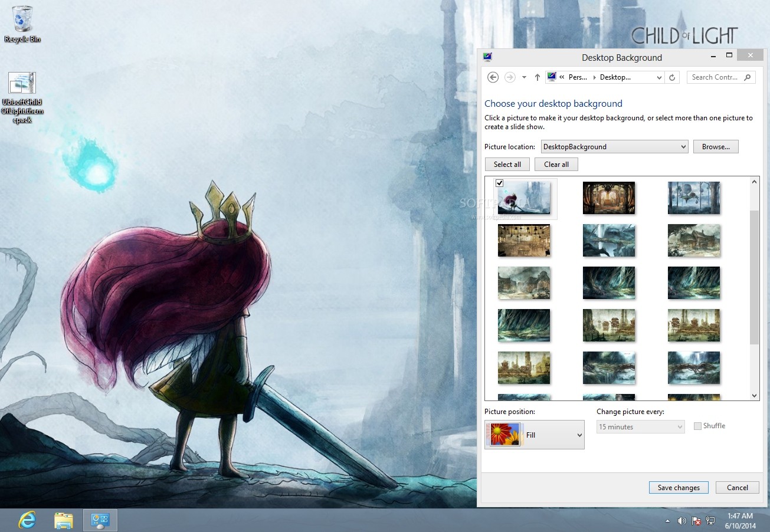Click the Desktop Background title bar icon
The image size is (770, 532).
point(487,57)
